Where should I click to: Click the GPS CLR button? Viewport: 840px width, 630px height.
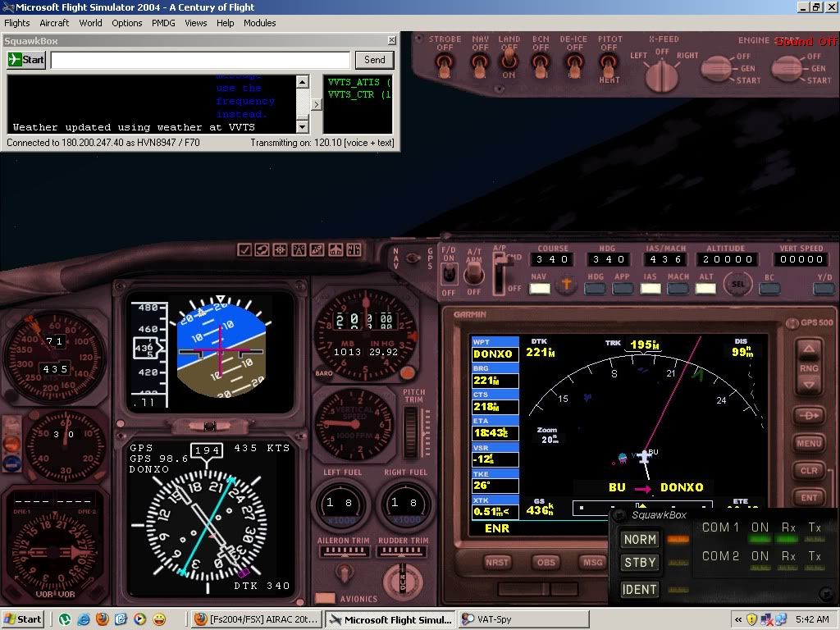click(x=809, y=470)
